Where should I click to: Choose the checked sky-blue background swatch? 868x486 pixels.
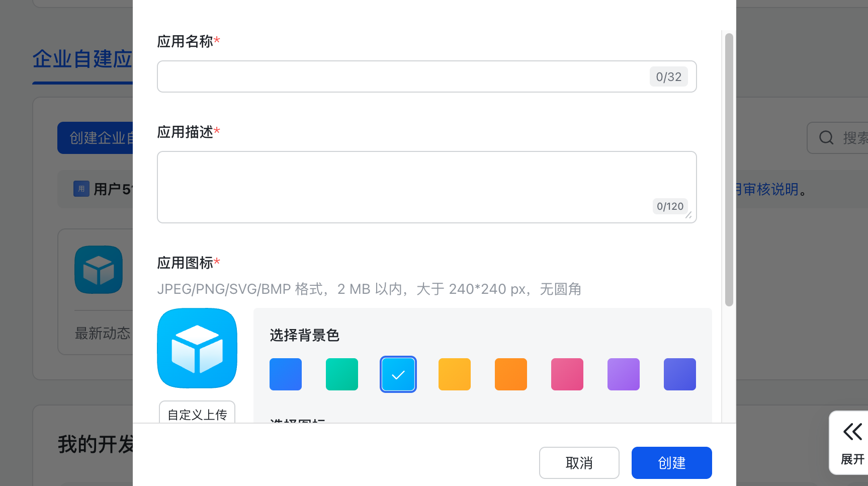pos(398,374)
